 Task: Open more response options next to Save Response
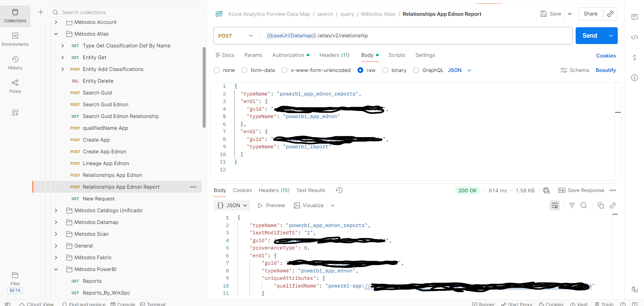click(613, 190)
